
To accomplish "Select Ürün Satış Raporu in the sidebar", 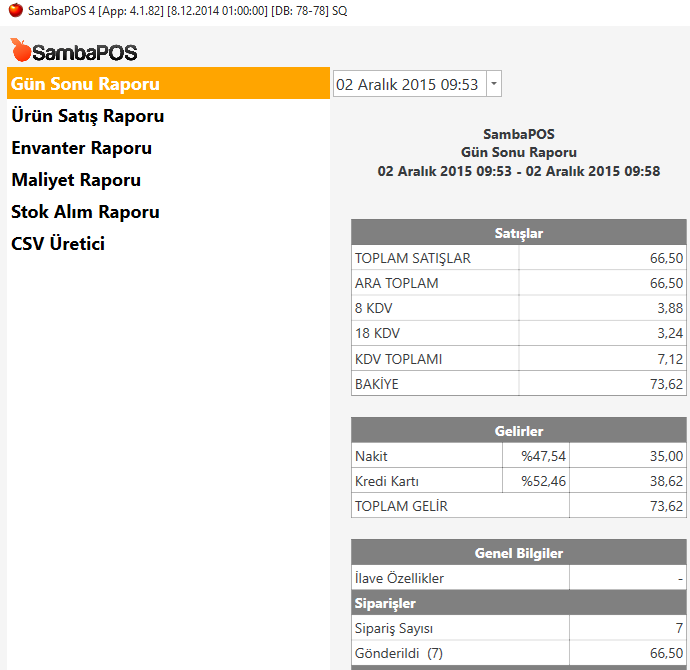I will 88,116.
